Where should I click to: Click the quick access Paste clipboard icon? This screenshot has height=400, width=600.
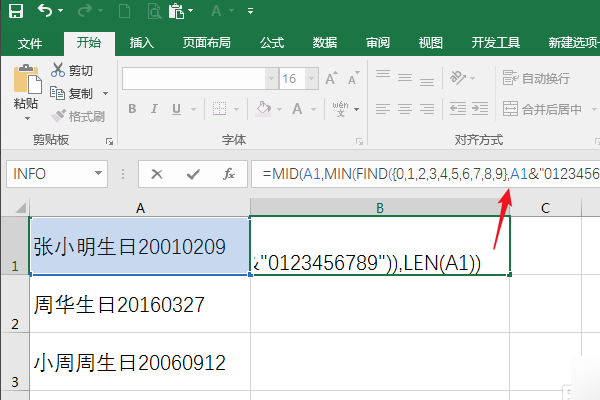[176, 11]
